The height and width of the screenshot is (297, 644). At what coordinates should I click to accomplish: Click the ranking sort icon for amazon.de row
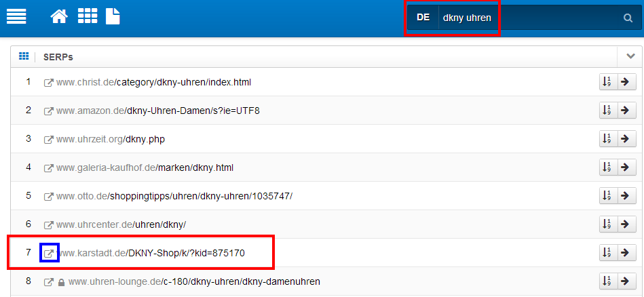(608, 110)
